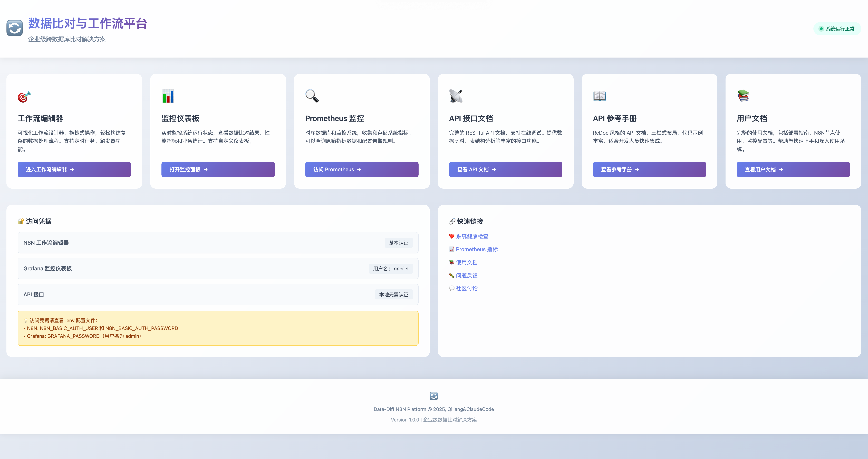Click the 基本认证 tag on N8N row
868x459 pixels.
point(399,243)
